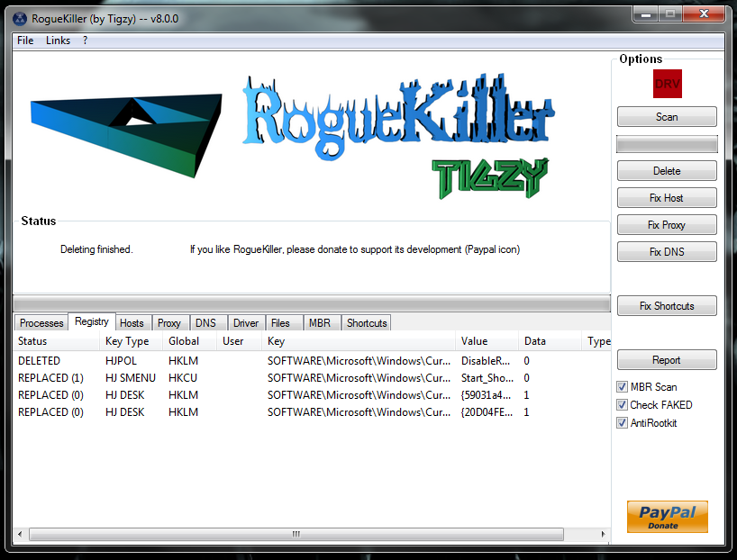Click the Fix Proxy button

coord(667,224)
